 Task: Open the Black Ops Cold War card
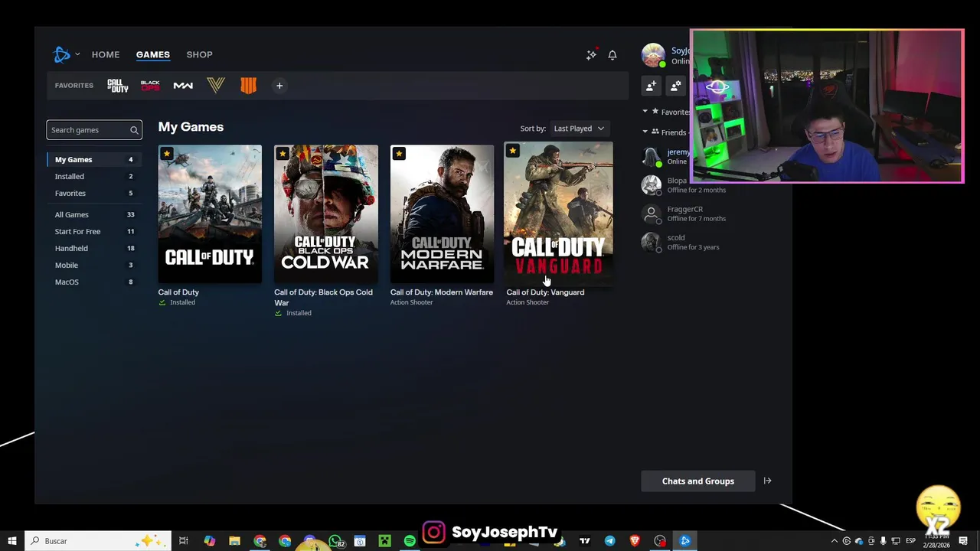[326, 214]
